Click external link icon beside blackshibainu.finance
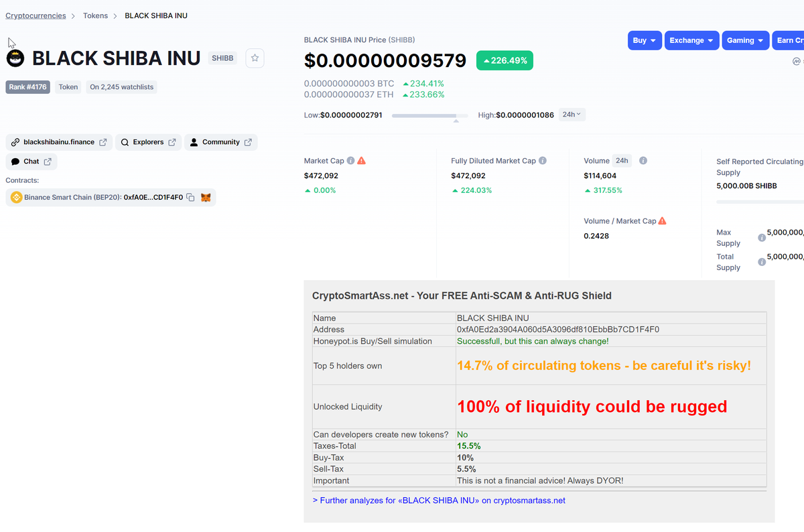The image size is (804, 532). pyautogui.click(x=103, y=142)
